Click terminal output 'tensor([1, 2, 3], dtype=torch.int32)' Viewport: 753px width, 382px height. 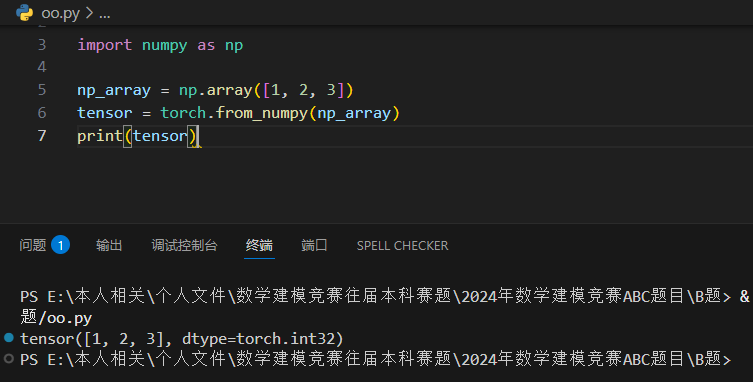coord(182,339)
